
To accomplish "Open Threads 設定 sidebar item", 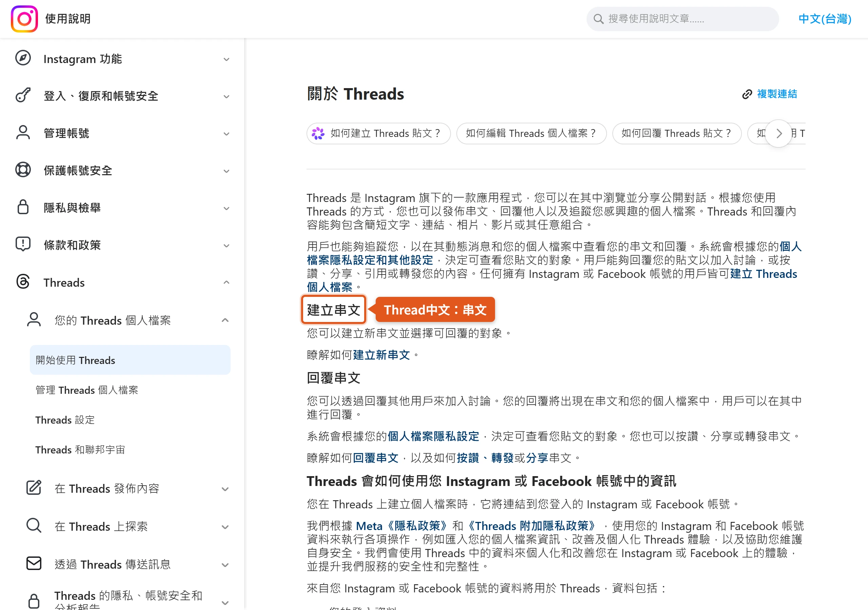I will (x=65, y=420).
